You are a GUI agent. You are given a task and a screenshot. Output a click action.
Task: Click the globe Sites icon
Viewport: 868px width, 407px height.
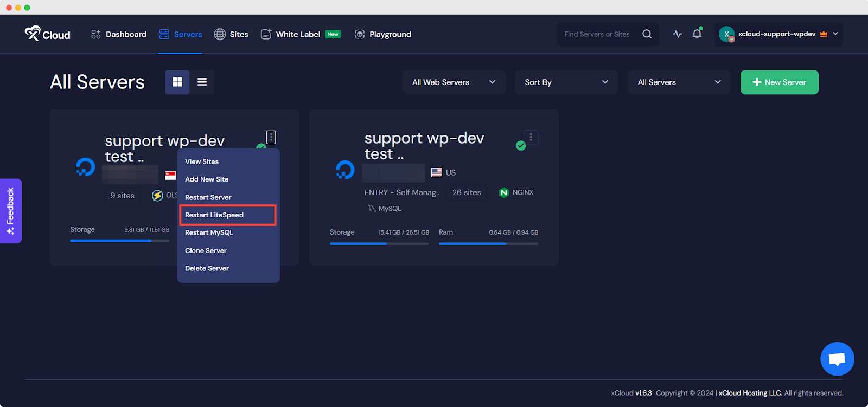pyautogui.click(x=220, y=34)
